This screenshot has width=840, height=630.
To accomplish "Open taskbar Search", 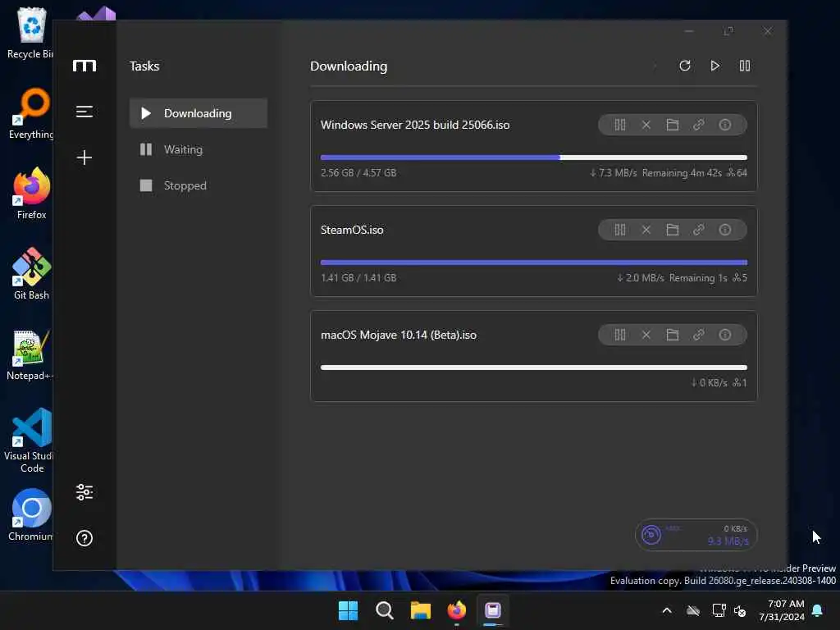I will pyautogui.click(x=384, y=610).
